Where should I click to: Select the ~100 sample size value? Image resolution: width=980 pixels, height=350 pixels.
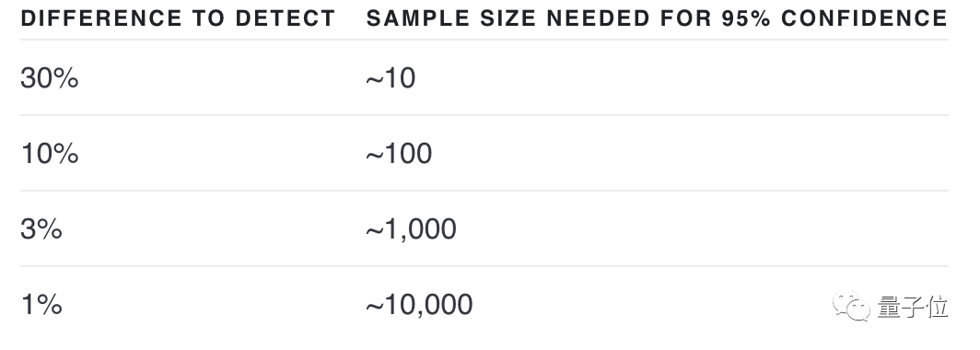pos(399,154)
